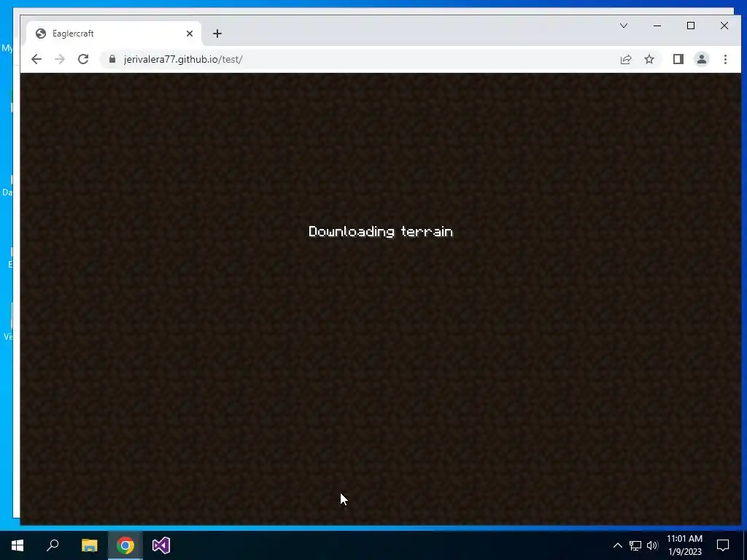Close the Chrome window
Viewport: 747px width, 560px height.
(724, 26)
